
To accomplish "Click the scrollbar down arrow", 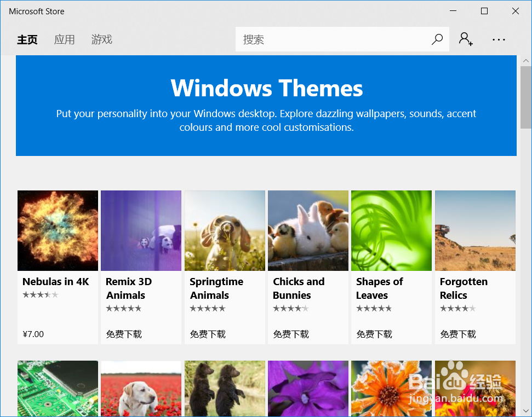I will click(526, 412).
